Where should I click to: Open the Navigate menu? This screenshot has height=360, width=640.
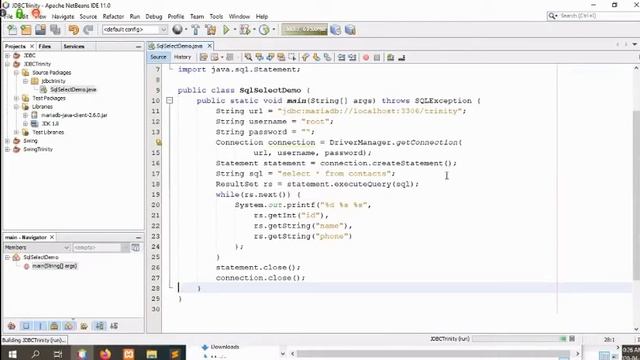tap(63, 17)
